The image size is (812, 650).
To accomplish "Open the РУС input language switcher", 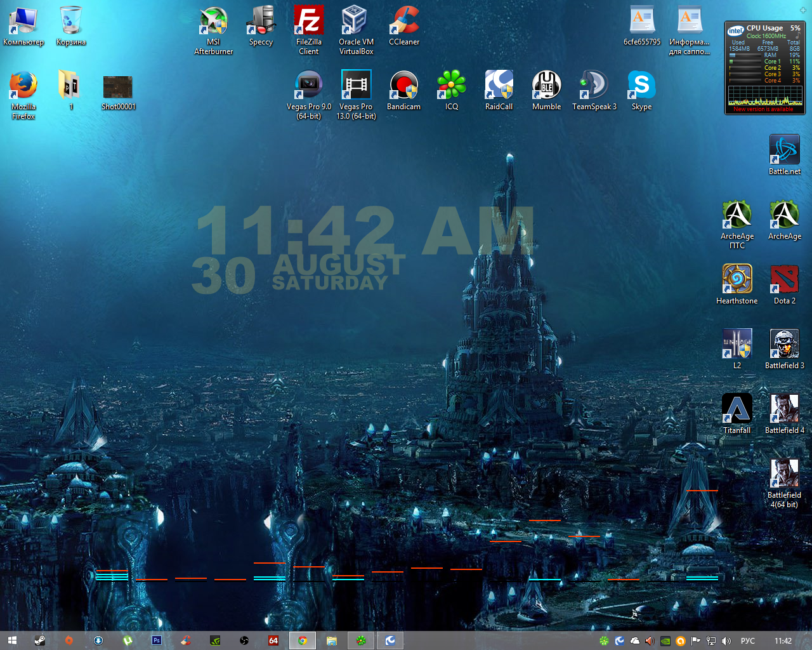I will 748,641.
